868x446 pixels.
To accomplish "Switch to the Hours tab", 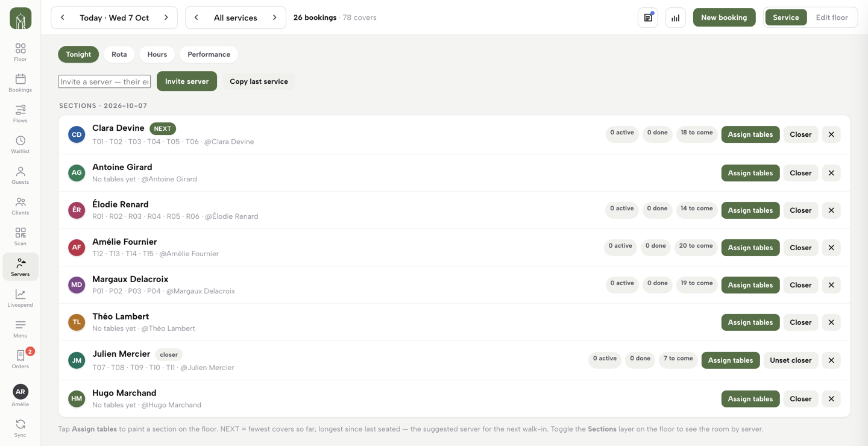I will (x=157, y=54).
